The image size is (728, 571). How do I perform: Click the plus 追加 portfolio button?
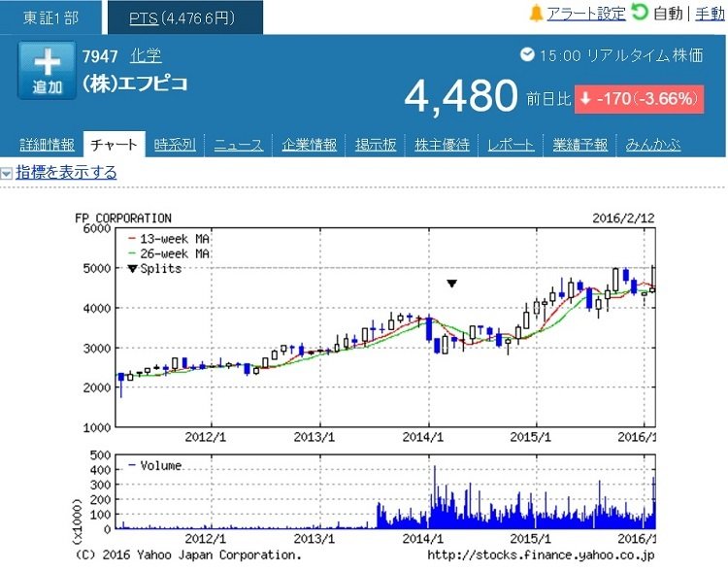pyautogui.click(x=48, y=72)
